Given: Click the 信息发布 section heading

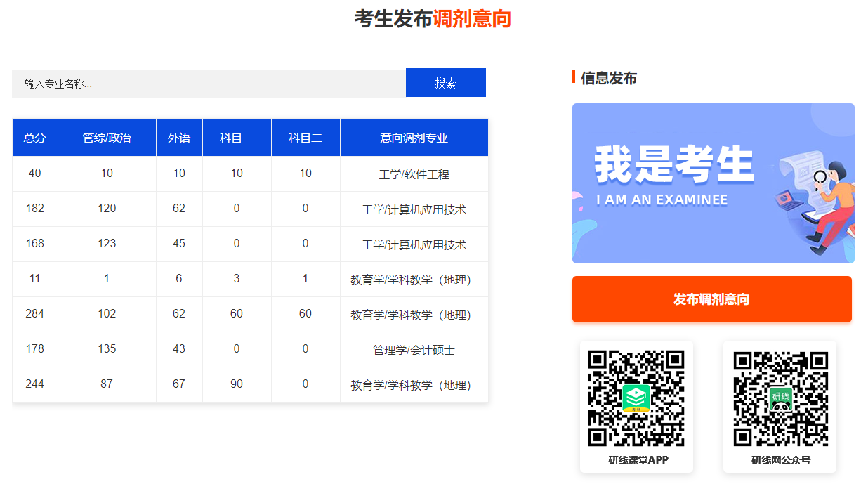Looking at the screenshot, I should [x=608, y=78].
